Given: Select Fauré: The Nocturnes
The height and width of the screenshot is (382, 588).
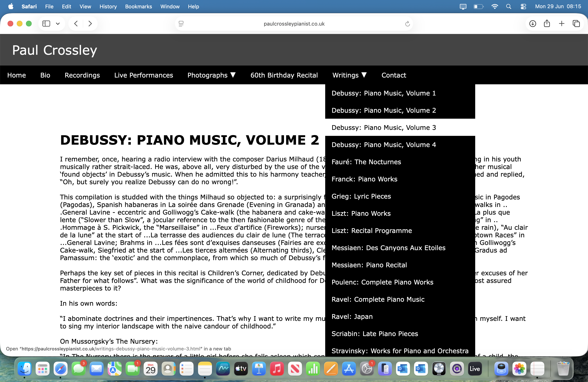Looking at the screenshot, I should (x=400, y=162).
